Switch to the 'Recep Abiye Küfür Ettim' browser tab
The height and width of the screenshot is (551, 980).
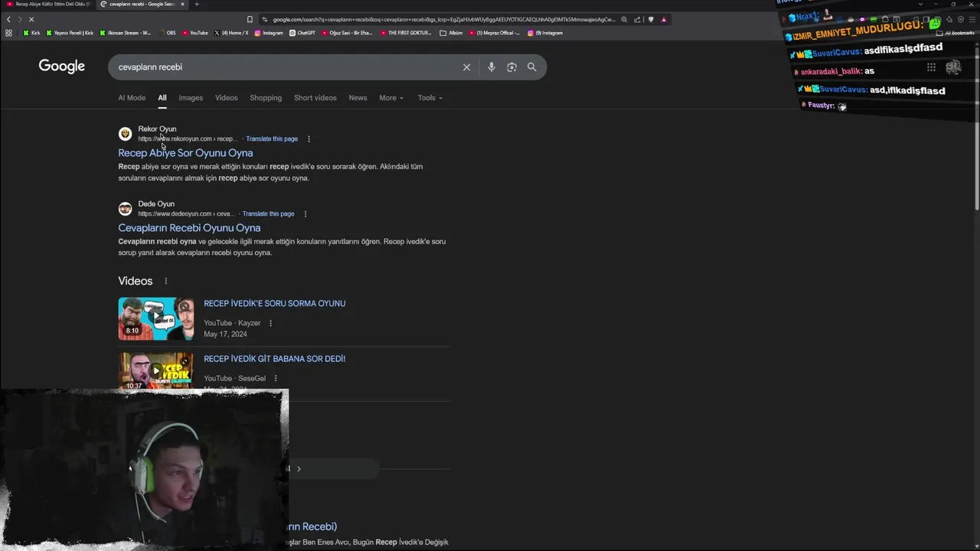pos(47,4)
